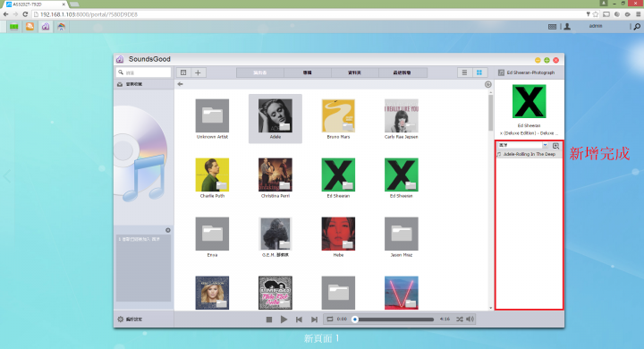The height and width of the screenshot is (349, 644).
Task: Go to previous portal page with left chevron
Action: point(7,177)
